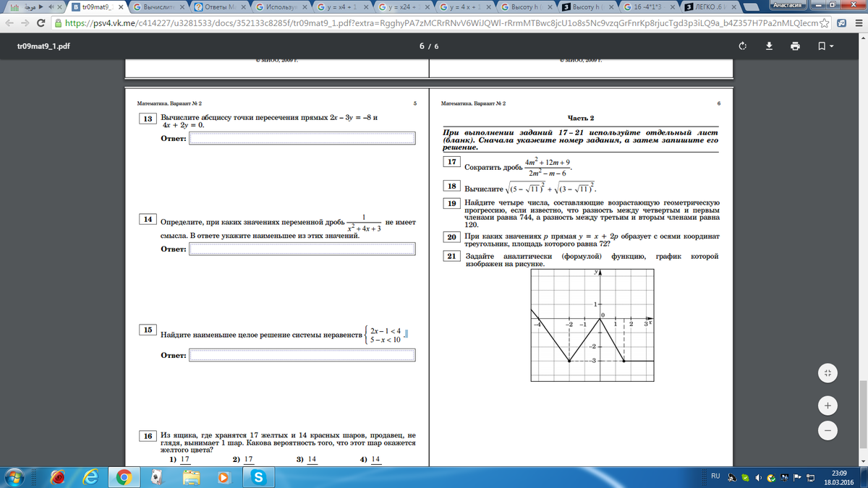Screen dimensions: 868x488
Task: Open the 'y = 4 x +' tab
Action: (x=464, y=7)
